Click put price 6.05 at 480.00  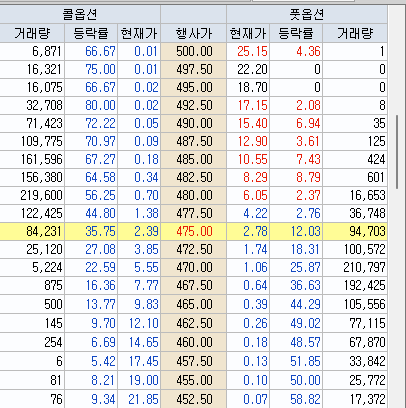(248, 196)
